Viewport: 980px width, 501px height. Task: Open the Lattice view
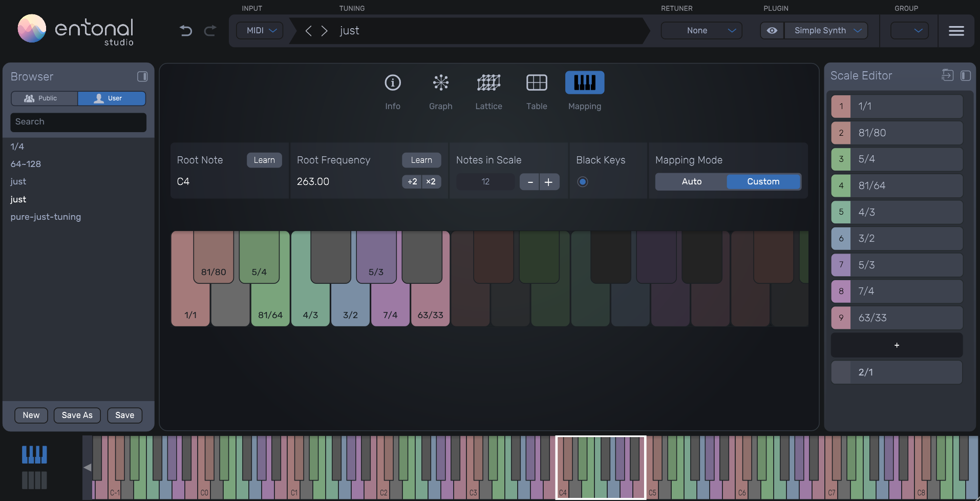tap(488, 91)
